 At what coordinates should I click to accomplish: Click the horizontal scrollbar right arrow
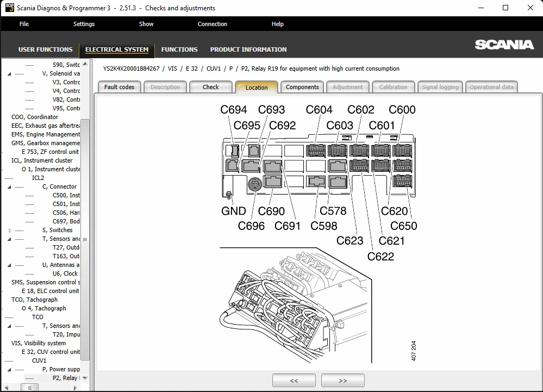click(75, 388)
